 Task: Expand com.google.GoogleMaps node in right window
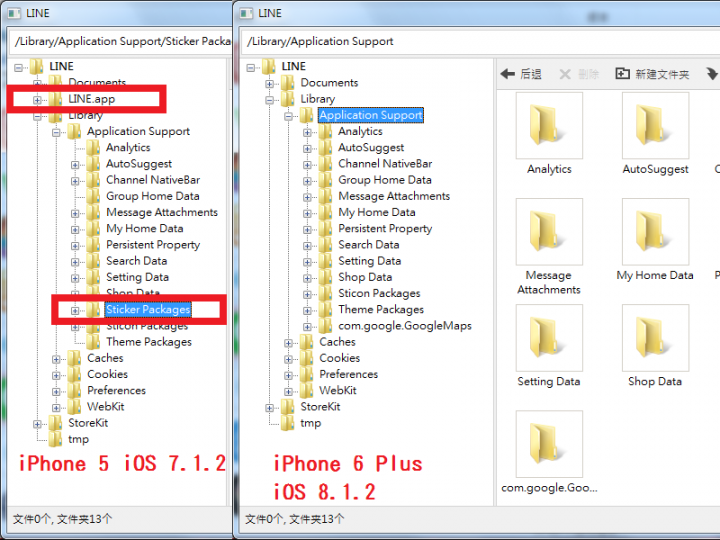coord(307,327)
